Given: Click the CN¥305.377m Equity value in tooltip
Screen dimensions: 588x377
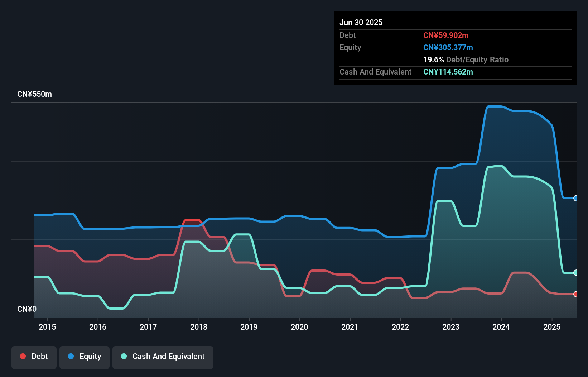Looking at the screenshot, I should point(448,47).
